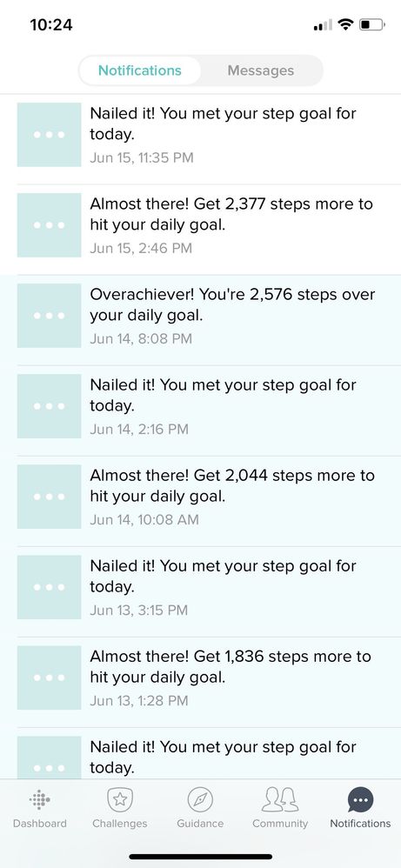Image resolution: width=401 pixels, height=868 pixels.
Task: Tap the icon beside the 2,377 steps notification
Action: pos(50,225)
